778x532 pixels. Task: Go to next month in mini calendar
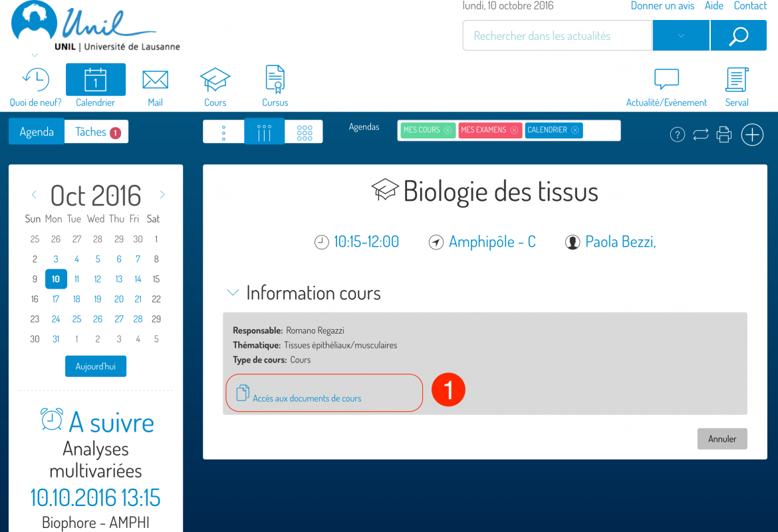tap(162, 195)
